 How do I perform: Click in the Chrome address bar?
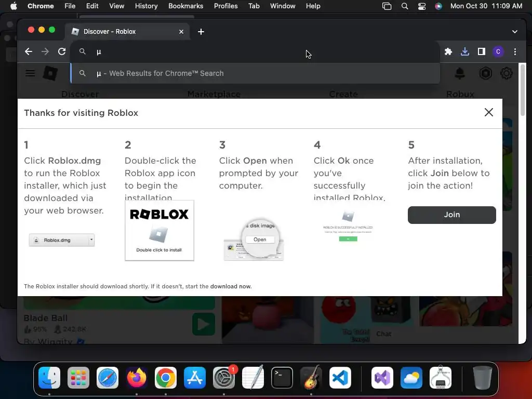coord(255,51)
